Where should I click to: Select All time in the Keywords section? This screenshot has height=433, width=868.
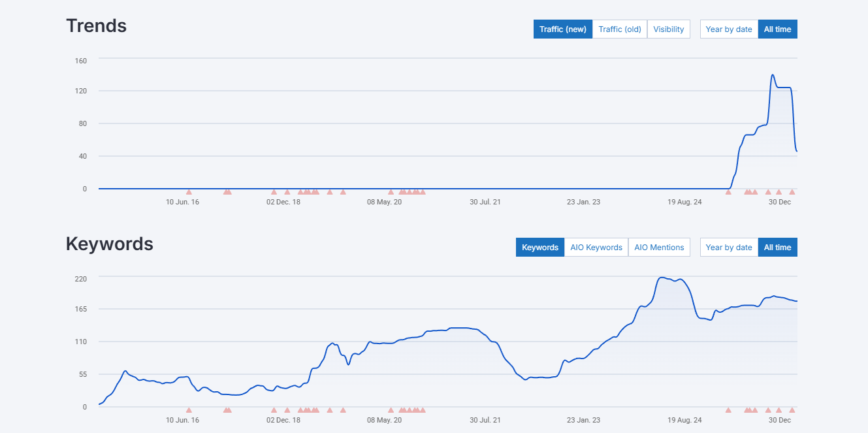pyautogui.click(x=777, y=248)
